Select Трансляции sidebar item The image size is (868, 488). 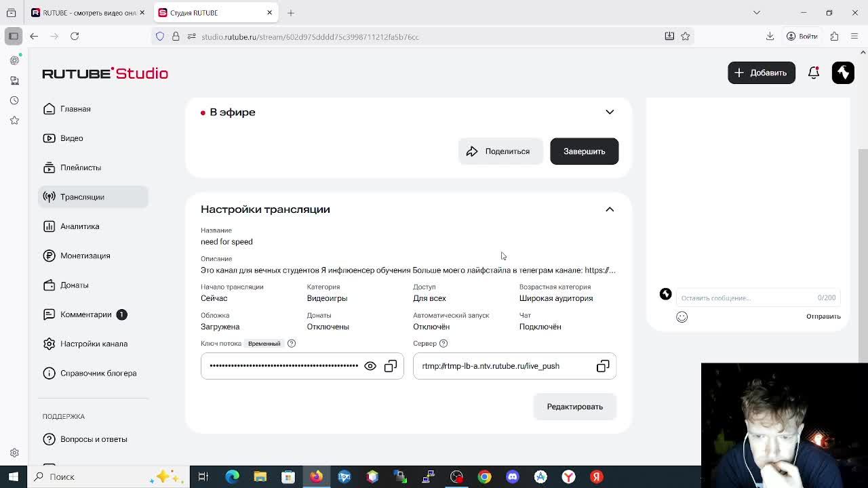point(93,197)
